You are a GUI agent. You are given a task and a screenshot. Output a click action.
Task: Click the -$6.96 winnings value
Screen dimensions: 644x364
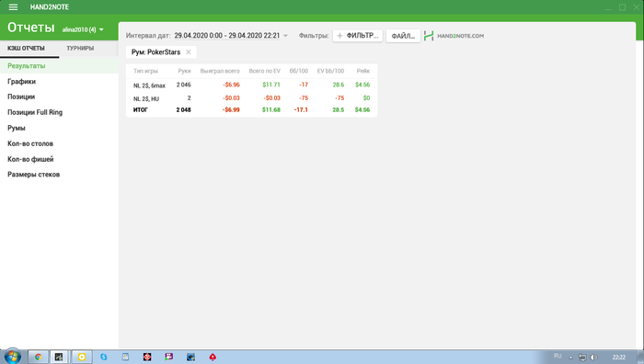[231, 85]
